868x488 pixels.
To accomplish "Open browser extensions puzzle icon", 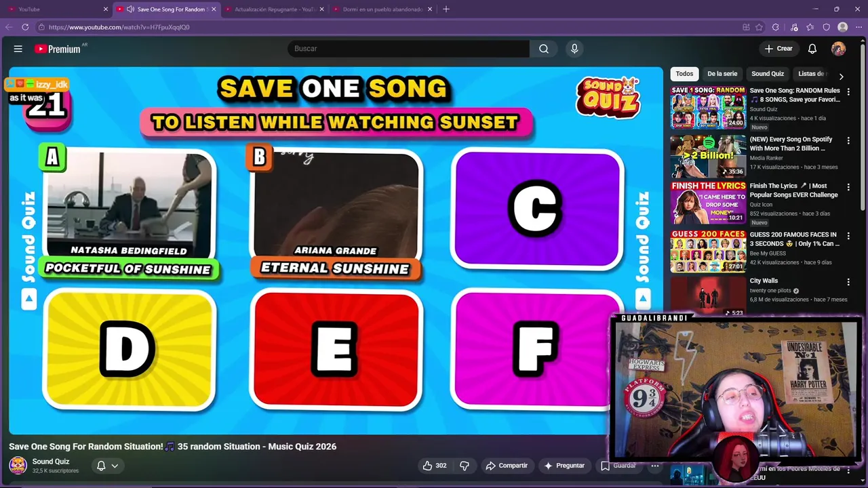I will coord(776,27).
